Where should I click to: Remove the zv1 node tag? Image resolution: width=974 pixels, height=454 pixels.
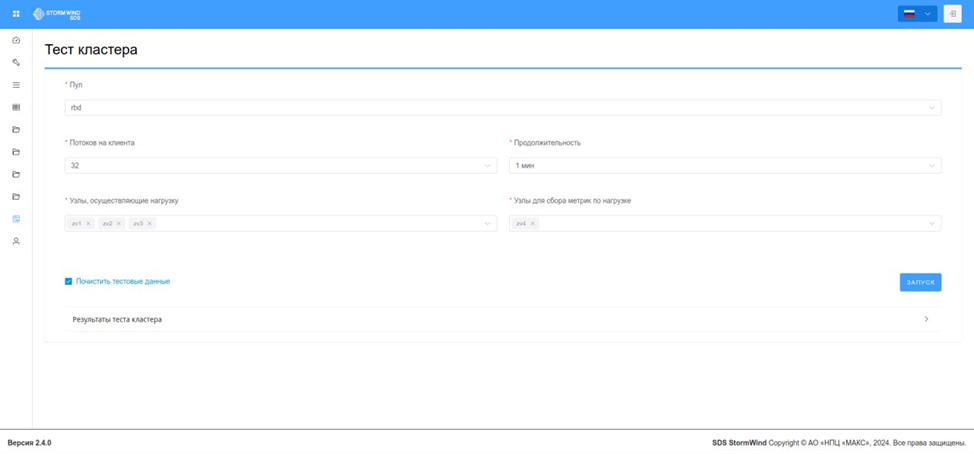tap(88, 224)
